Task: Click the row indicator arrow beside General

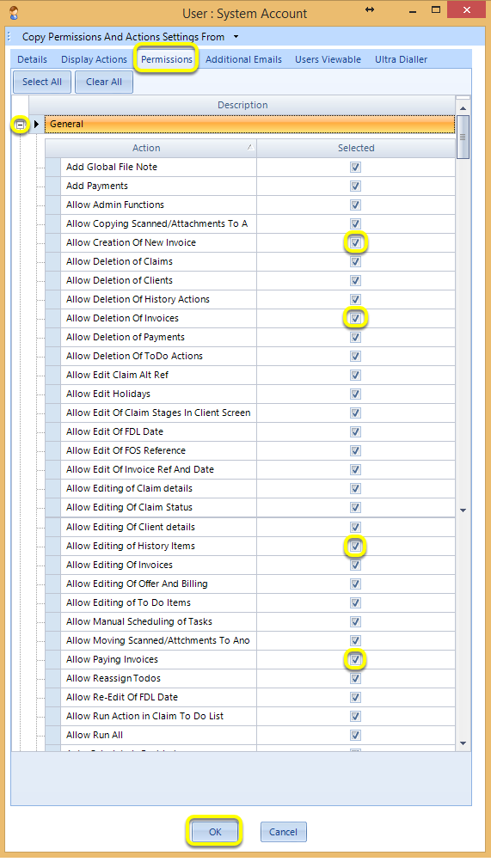Action: (37, 124)
